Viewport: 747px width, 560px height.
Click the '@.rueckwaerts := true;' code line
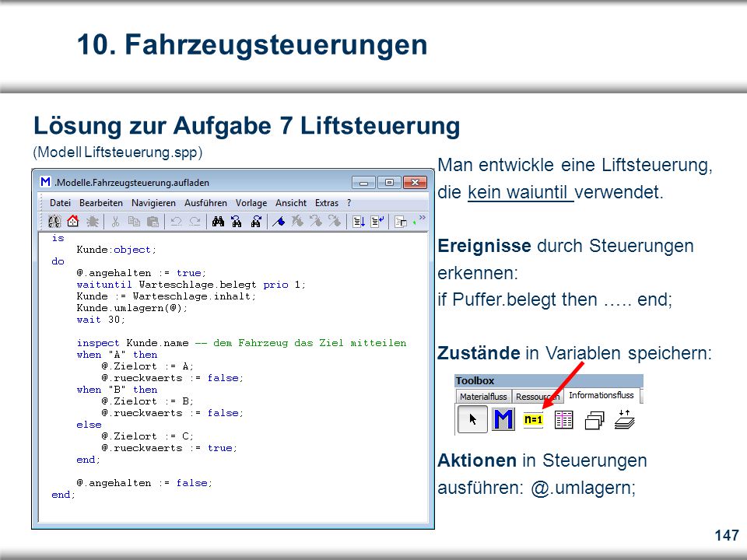[169, 448]
